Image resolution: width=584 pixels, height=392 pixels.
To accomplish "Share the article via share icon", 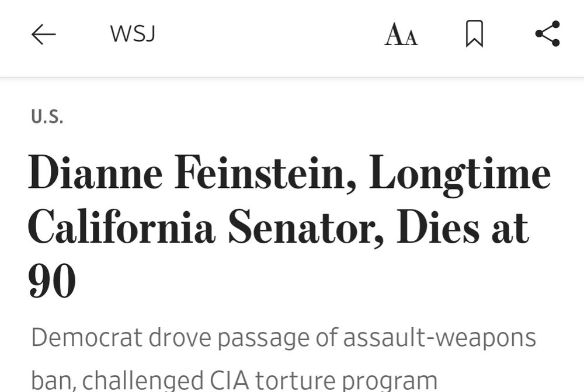I will (547, 34).
